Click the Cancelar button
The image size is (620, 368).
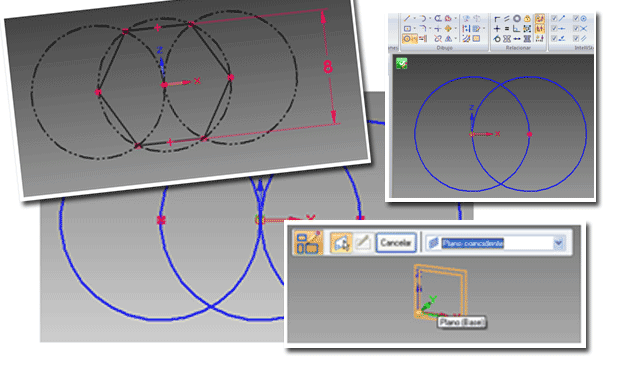coord(396,243)
